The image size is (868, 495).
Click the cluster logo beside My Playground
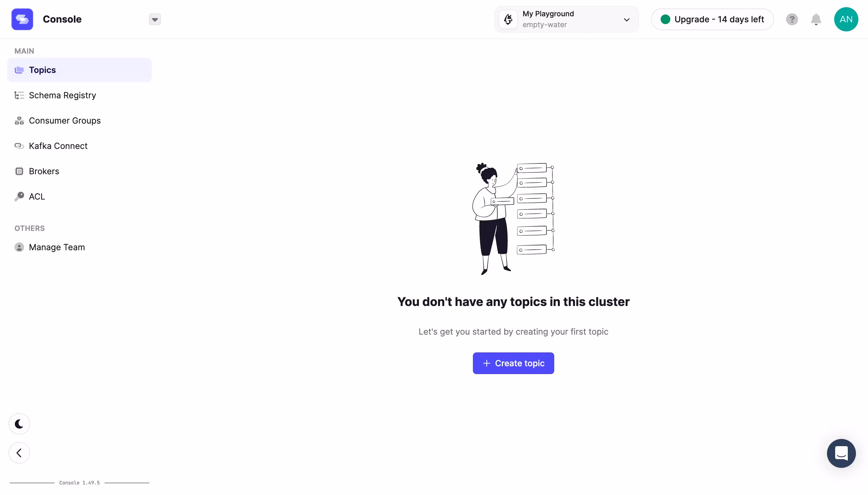(508, 19)
